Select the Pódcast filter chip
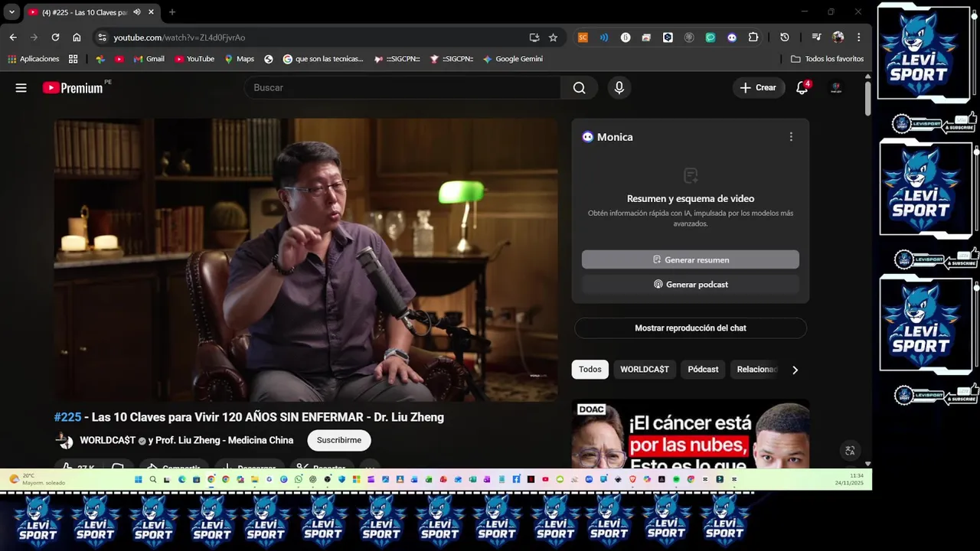The height and width of the screenshot is (551, 980). [703, 370]
